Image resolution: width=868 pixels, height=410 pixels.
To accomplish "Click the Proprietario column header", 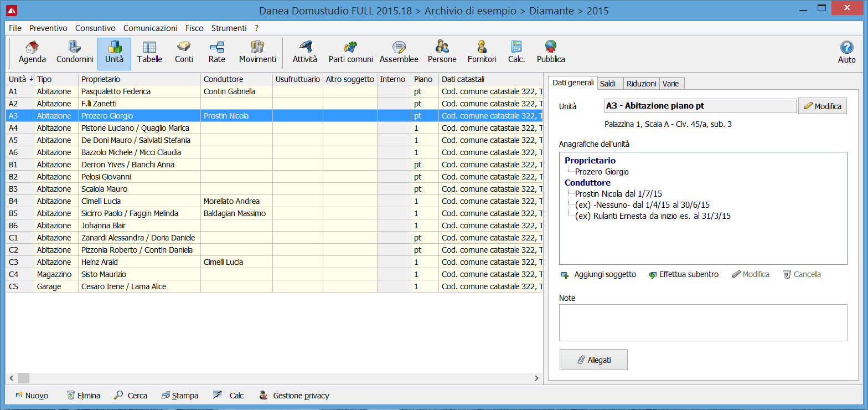I will (139, 79).
